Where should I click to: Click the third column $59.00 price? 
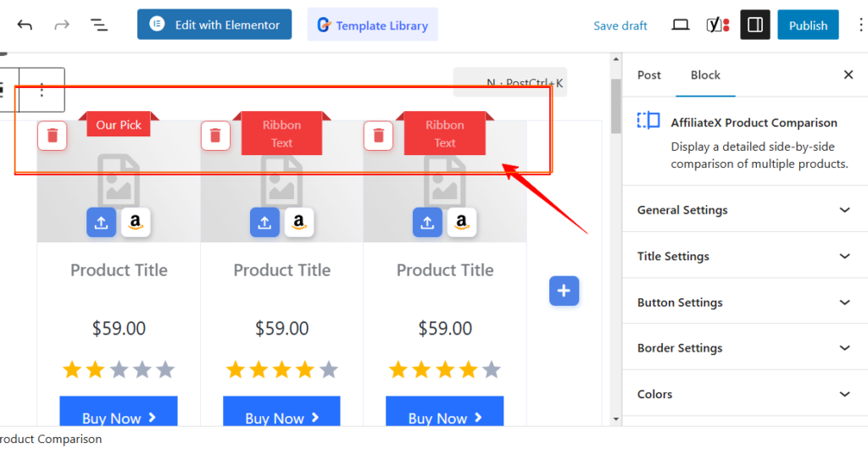(x=444, y=329)
